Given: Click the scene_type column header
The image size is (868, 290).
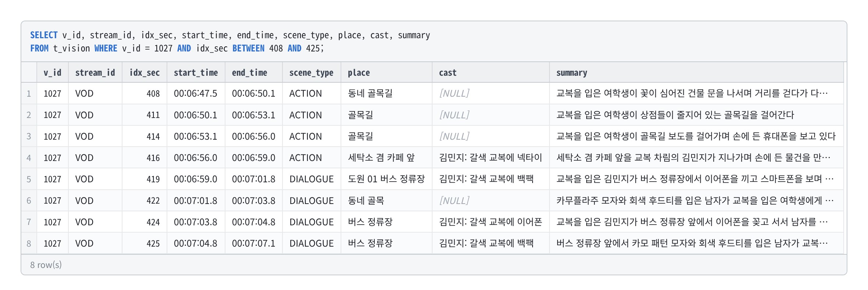Looking at the screenshot, I should [312, 72].
